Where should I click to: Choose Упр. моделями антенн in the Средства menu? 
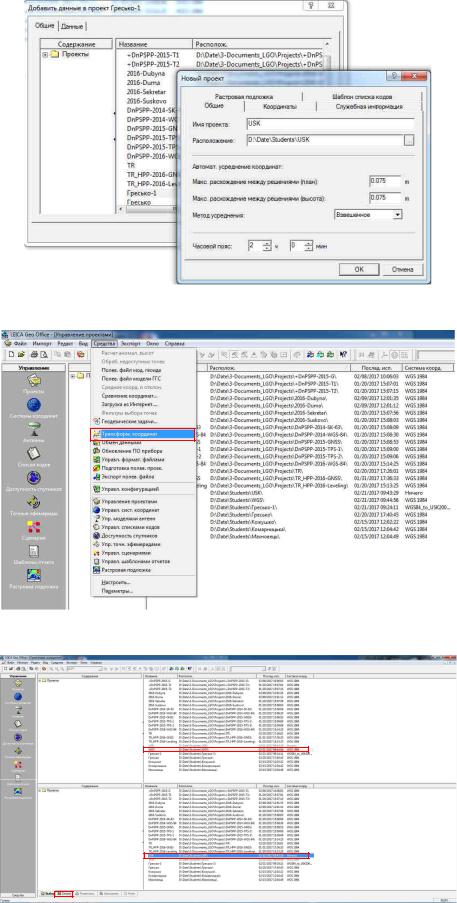point(144,518)
